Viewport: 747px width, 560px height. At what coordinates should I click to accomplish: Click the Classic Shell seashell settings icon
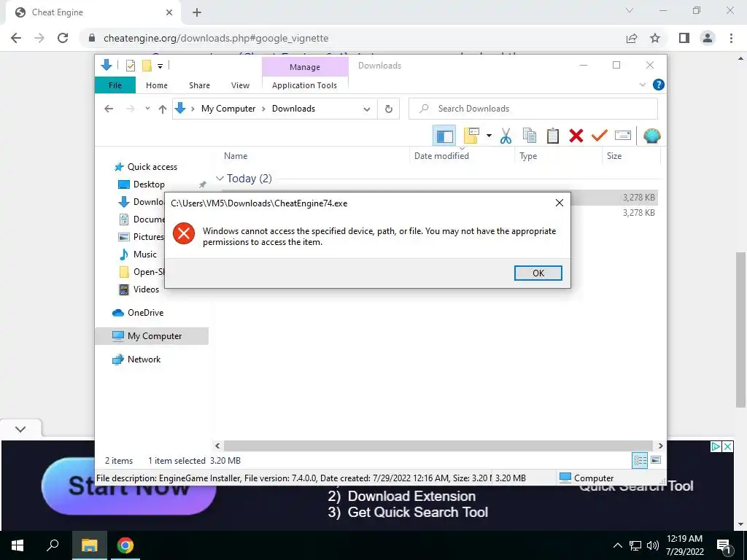tap(651, 136)
